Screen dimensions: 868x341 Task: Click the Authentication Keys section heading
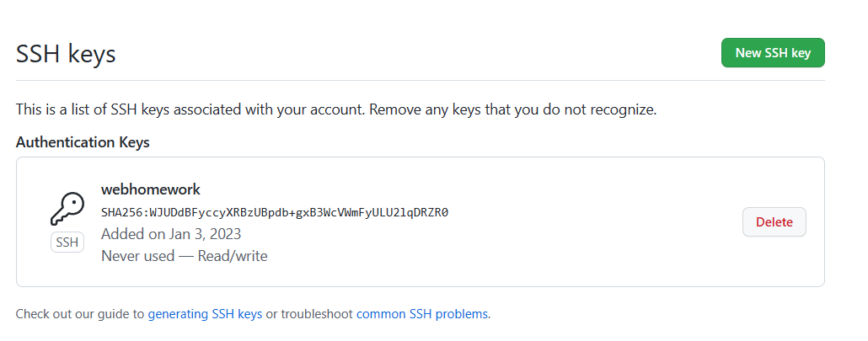pos(83,142)
